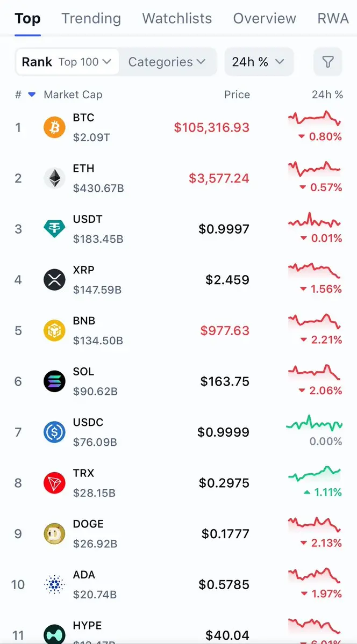The width and height of the screenshot is (357, 644).
Task: Click the Bitcoin coin logo
Action: tap(54, 127)
